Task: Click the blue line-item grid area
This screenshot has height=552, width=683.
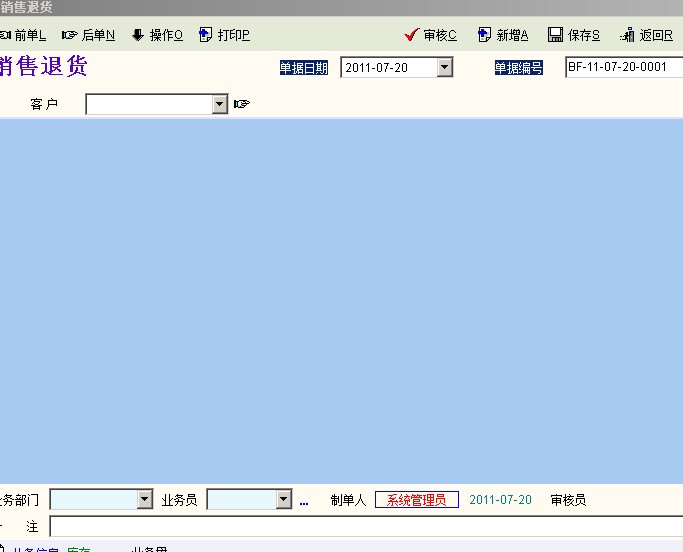Action: pyautogui.click(x=340, y=300)
